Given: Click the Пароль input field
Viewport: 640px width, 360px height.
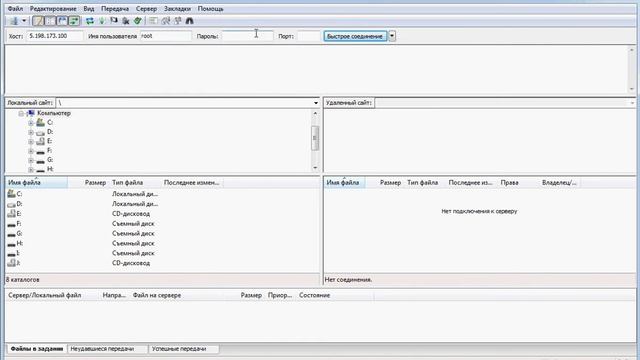Looking at the screenshot, I should [247, 36].
